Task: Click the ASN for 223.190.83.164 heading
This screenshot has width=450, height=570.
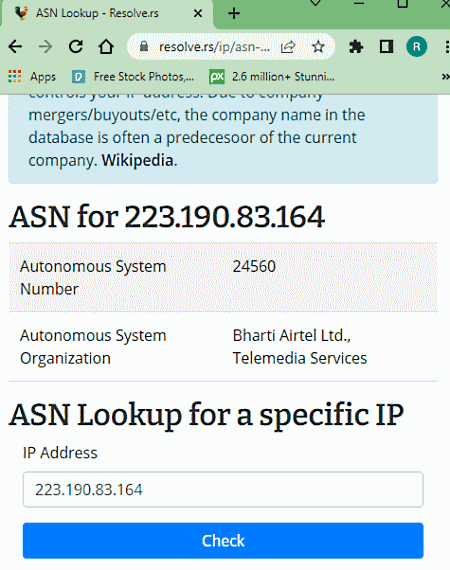Action: coord(167,217)
